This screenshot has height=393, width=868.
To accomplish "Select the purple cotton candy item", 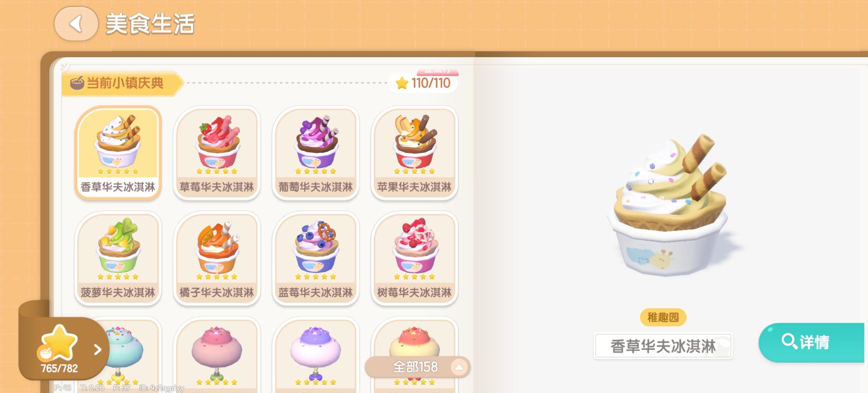I will (x=316, y=355).
